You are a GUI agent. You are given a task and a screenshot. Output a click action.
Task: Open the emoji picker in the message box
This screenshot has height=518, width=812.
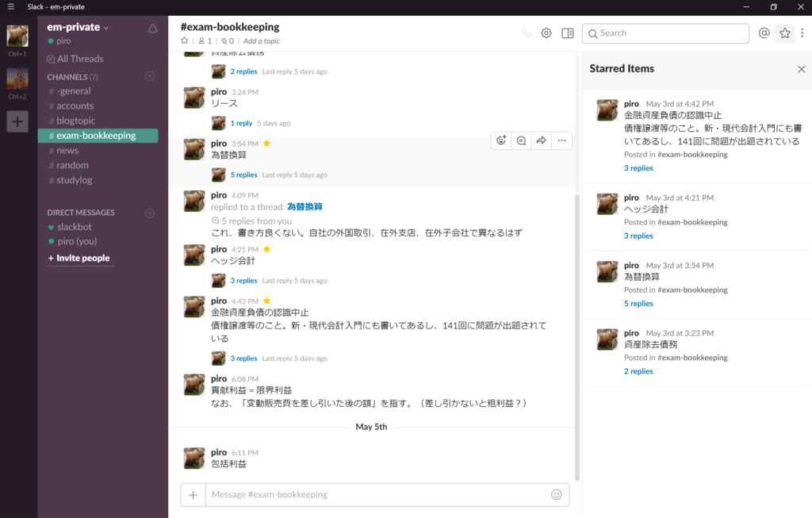pyautogui.click(x=556, y=494)
